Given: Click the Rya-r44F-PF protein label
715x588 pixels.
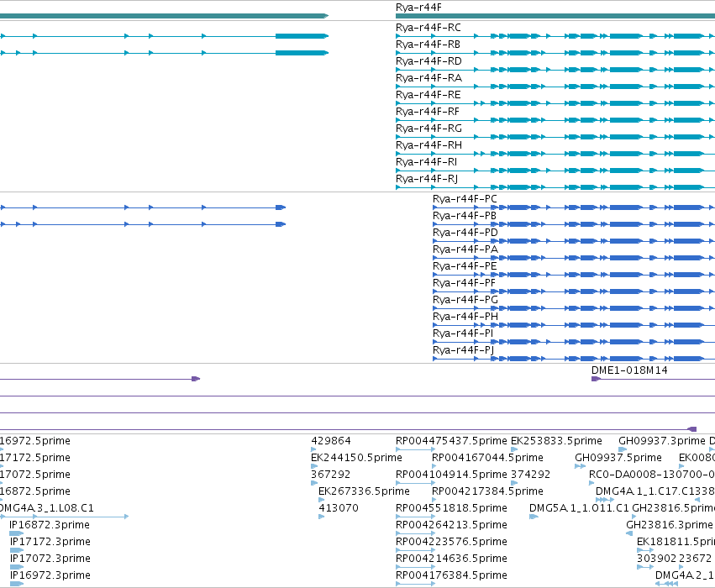Looking at the screenshot, I should (464, 284).
